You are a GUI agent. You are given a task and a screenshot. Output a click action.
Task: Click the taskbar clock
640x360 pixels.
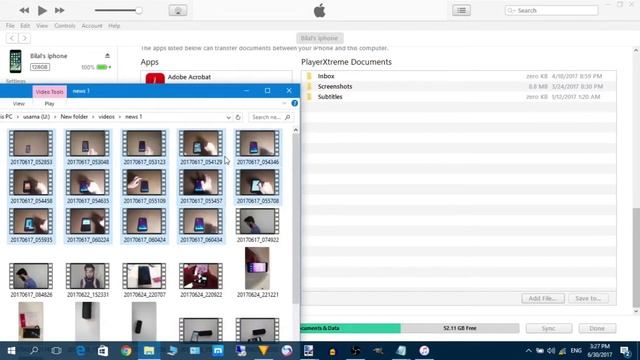600,351
